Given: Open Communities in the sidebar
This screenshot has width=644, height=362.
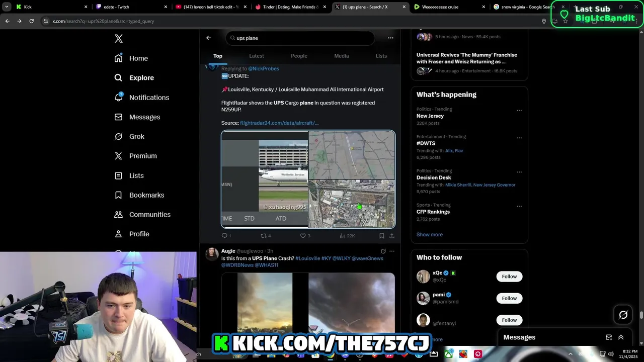Looking at the screenshot, I should tap(142, 215).
